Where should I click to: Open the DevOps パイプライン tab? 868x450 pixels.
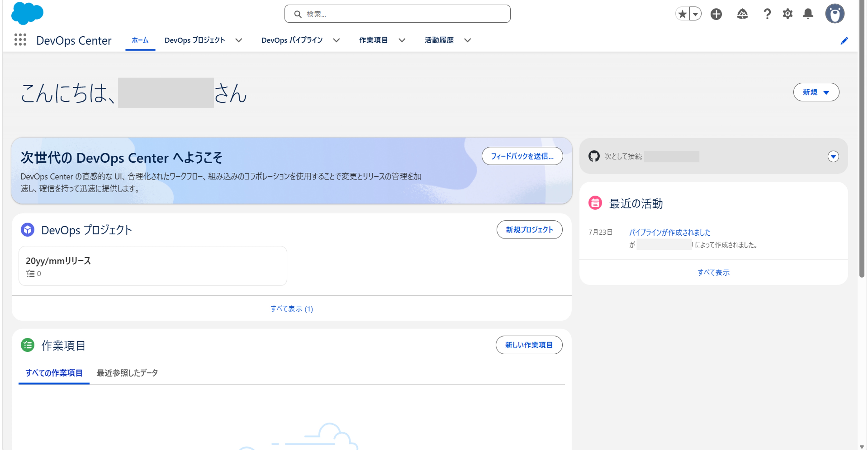click(292, 40)
